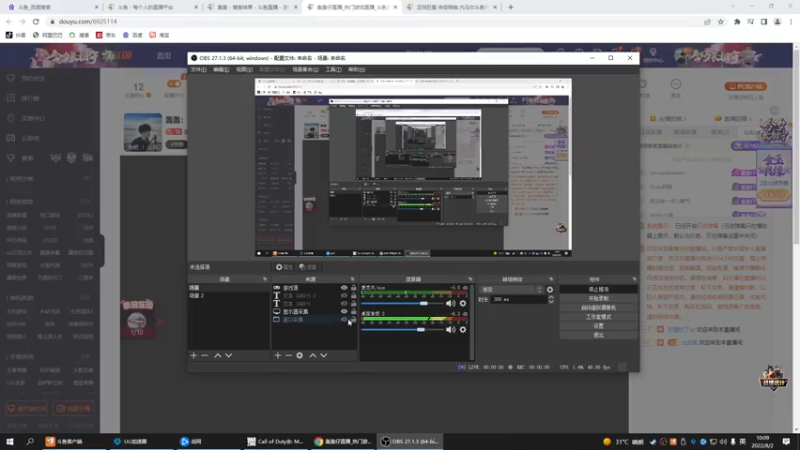
Task: Mute the desktop audio 2 speaker icon
Action: [451, 330]
